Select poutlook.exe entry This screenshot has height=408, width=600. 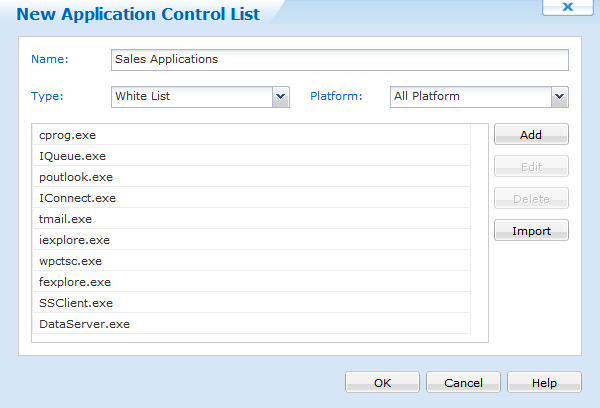pos(251,177)
